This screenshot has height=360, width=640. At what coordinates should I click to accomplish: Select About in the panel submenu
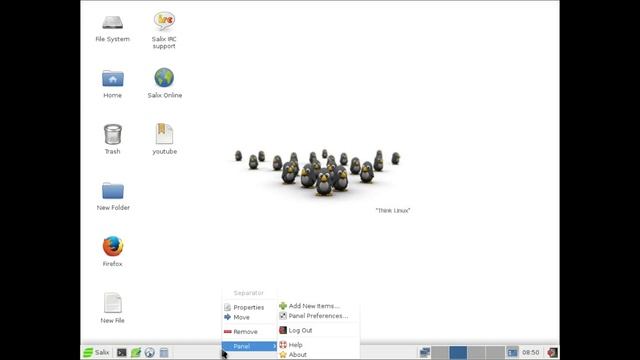click(x=319, y=355)
